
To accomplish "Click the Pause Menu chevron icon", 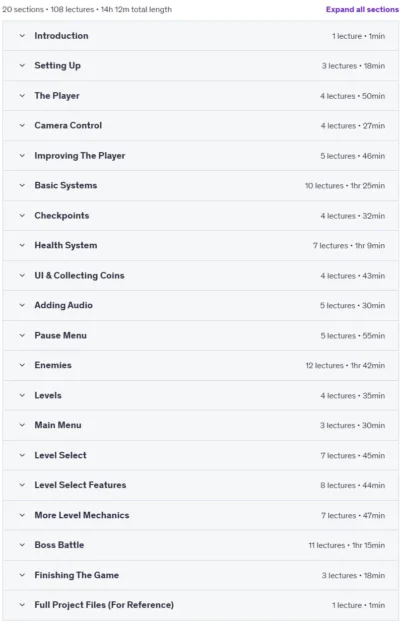I will [x=22, y=335].
